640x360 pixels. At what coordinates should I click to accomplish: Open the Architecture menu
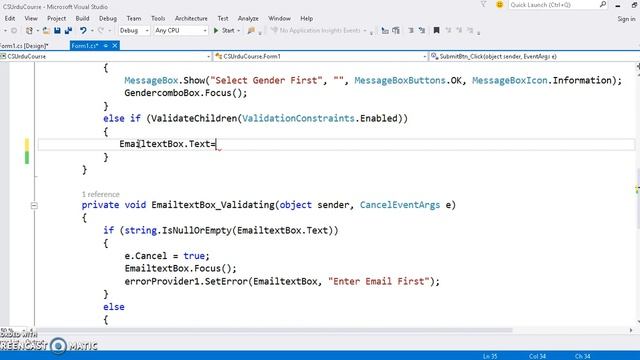[191, 18]
